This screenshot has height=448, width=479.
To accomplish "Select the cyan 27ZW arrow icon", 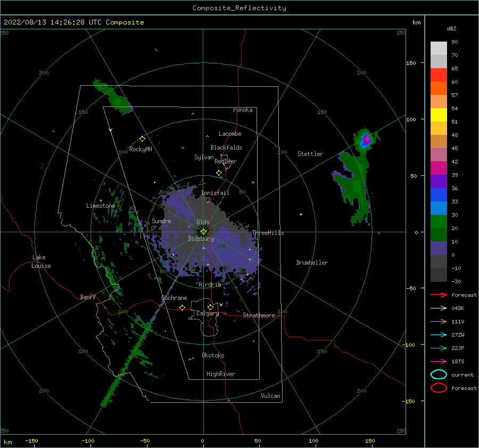I will point(439,335).
